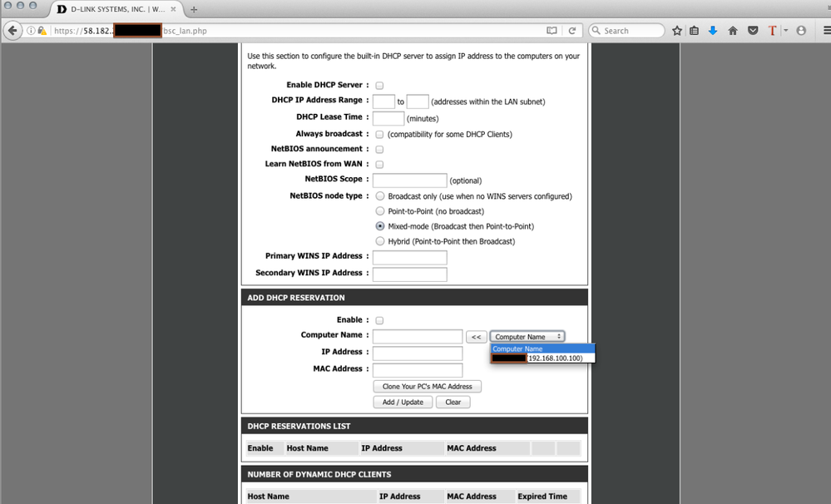Open the Downloads arrow icon
The image size is (831, 504).
click(x=713, y=31)
